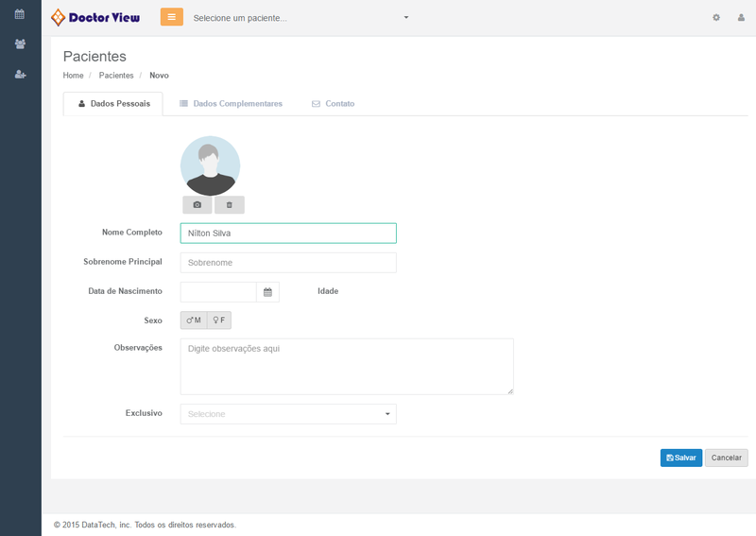Open the user profile icon

click(741, 18)
